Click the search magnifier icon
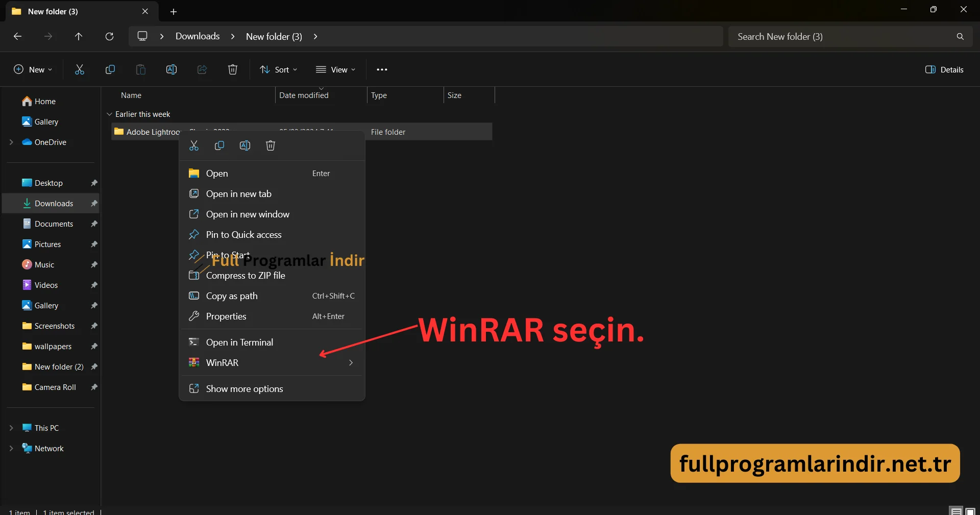This screenshot has height=515, width=980. click(x=960, y=36)
